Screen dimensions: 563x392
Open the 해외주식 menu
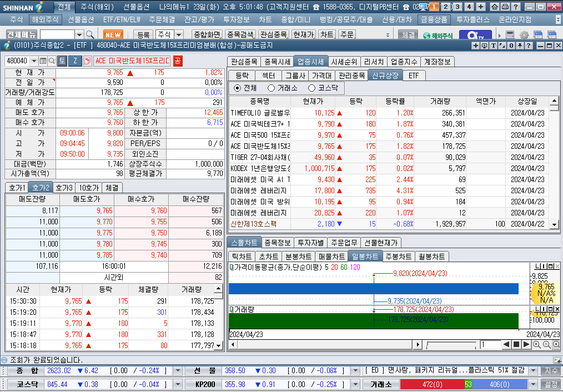click(x=45, y=20)
